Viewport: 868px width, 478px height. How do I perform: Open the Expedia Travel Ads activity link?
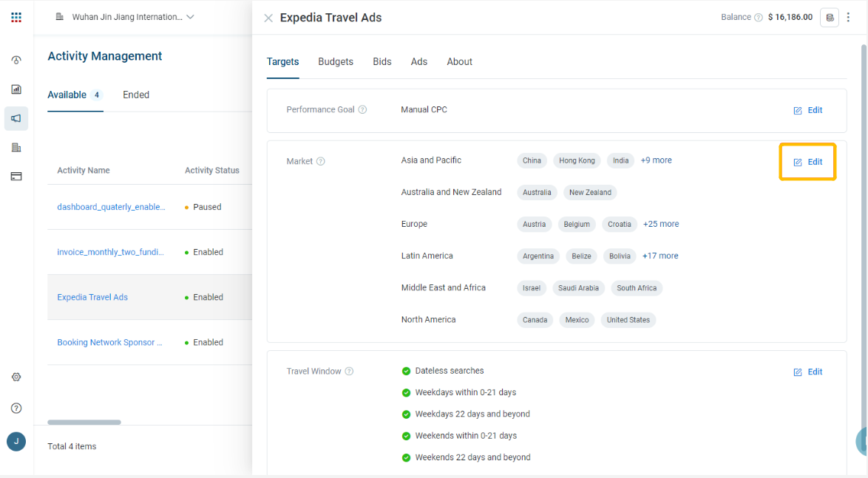pos(92,298)
